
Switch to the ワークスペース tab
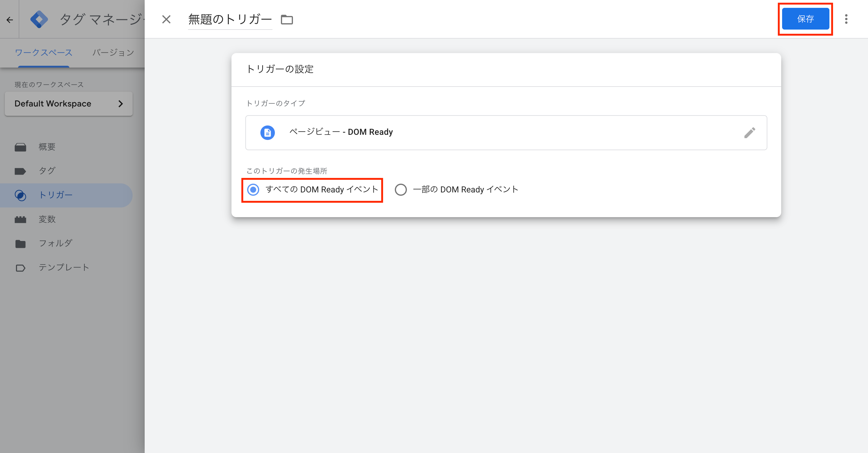[x=43, y=52]
